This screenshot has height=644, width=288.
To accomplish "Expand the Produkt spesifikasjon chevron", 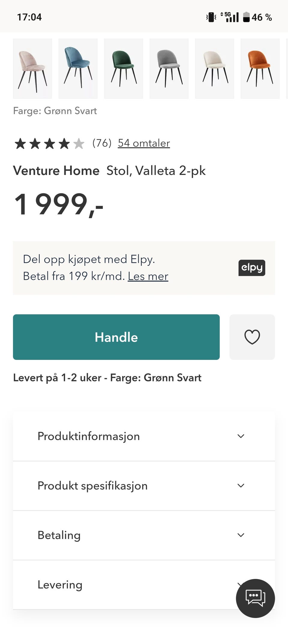I will [x=241, y=486].
